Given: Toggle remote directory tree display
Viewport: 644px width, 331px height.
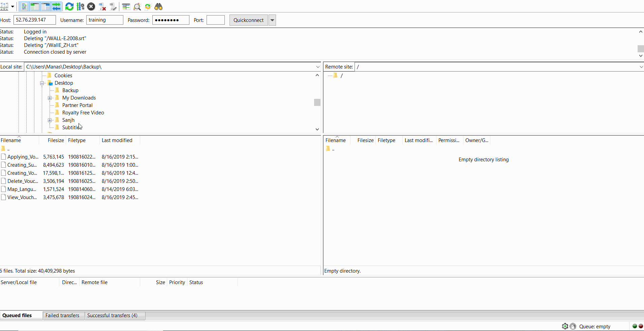Looking at the screenshot, I should (45, 6).
